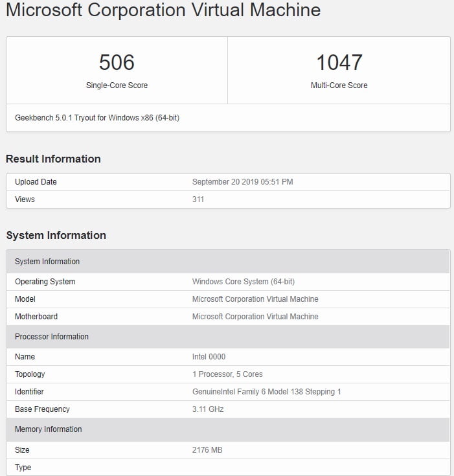
Task: Click the Views count 311
Action: (x=198, y=199)
